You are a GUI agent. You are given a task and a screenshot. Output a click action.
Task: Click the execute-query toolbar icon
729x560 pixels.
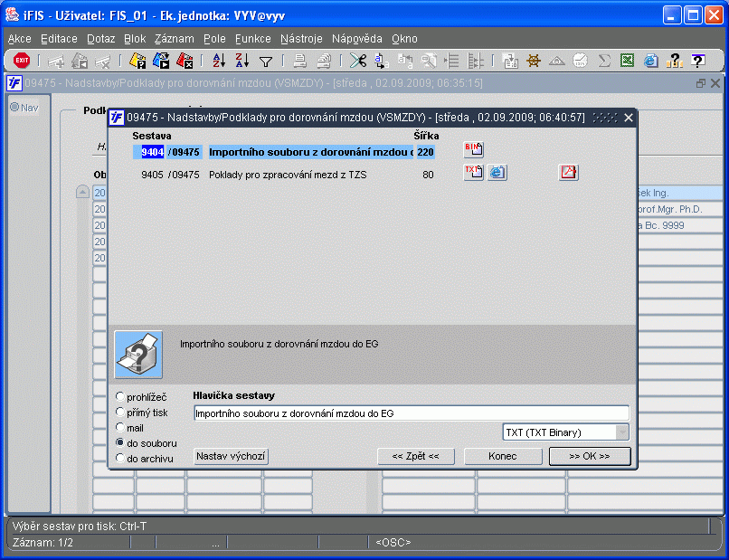coord(161,61)
